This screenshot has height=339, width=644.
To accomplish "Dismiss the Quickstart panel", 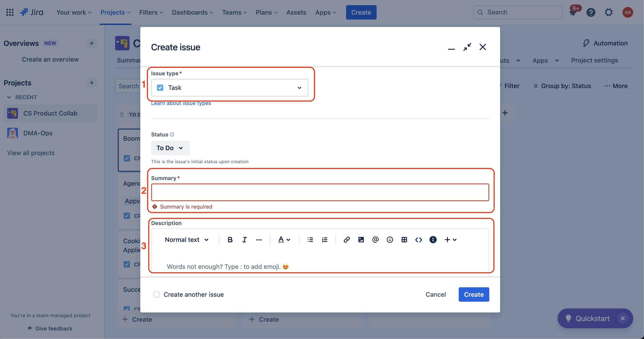I will point(623,318).
